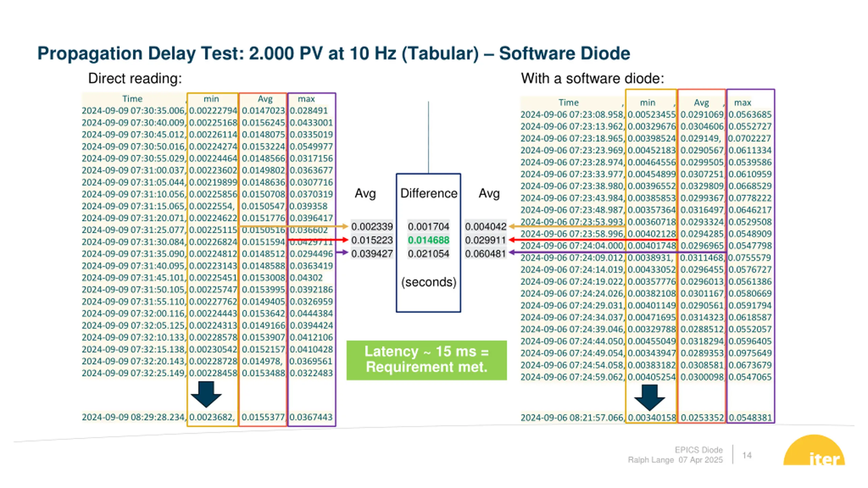The width and height of the screenshot is (868, 488).
Task: Click min value 0.00471695
Action: point(652,317)
